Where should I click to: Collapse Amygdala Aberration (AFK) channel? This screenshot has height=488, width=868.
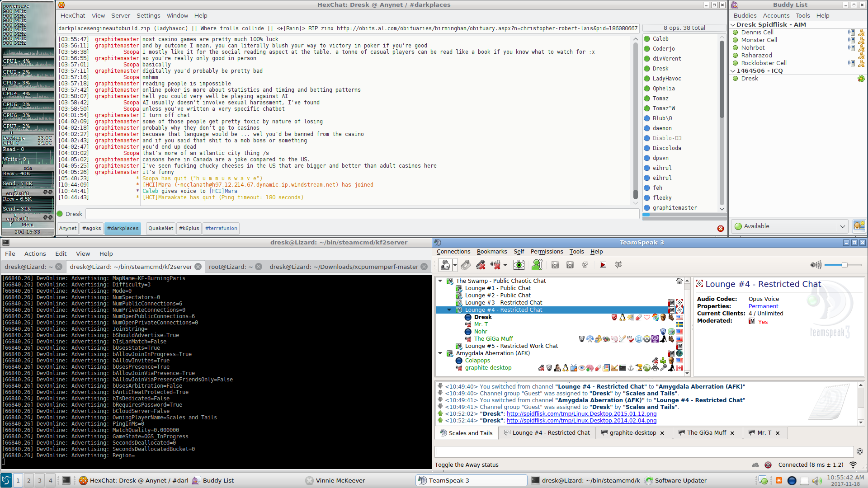pyautogui.click(x=440, y=353)
